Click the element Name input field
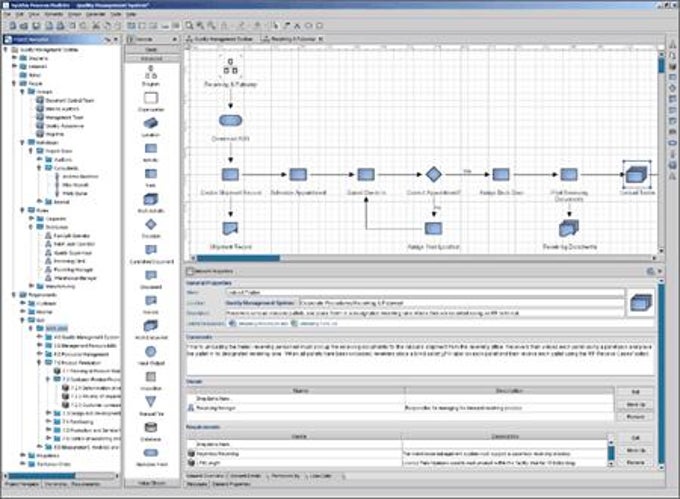680x499 pixels. tap(424, 293)
